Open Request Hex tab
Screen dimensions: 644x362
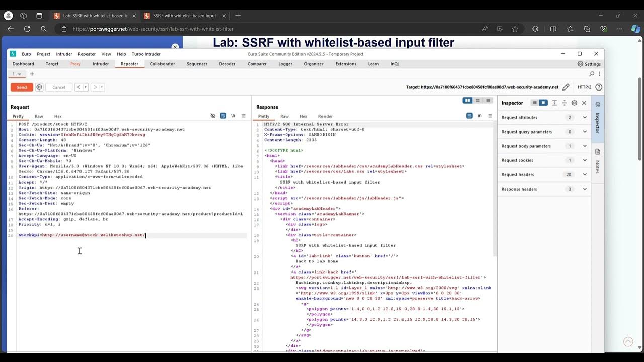(x=58, y=116)
